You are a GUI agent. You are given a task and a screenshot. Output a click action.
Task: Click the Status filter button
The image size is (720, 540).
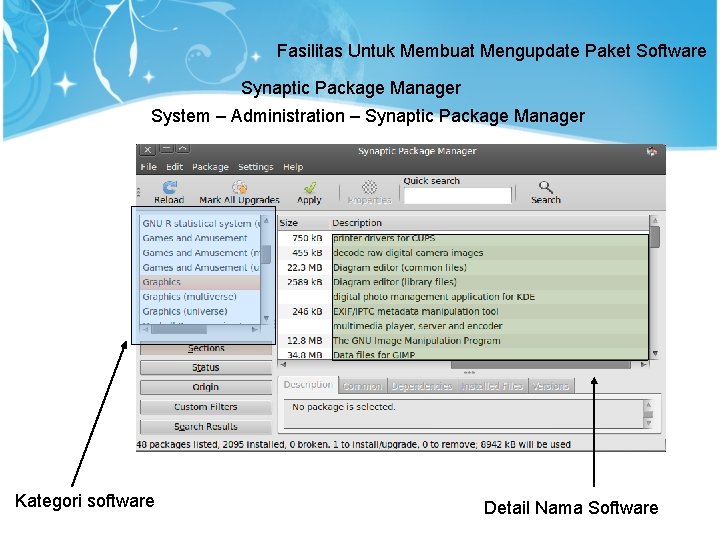(206, 368)
